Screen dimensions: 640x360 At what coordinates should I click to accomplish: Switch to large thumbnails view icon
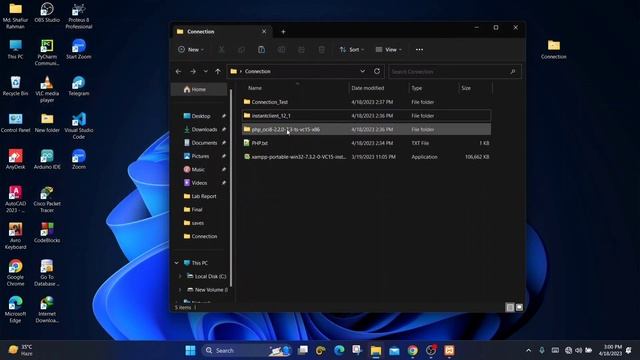[x=519, y=307]
